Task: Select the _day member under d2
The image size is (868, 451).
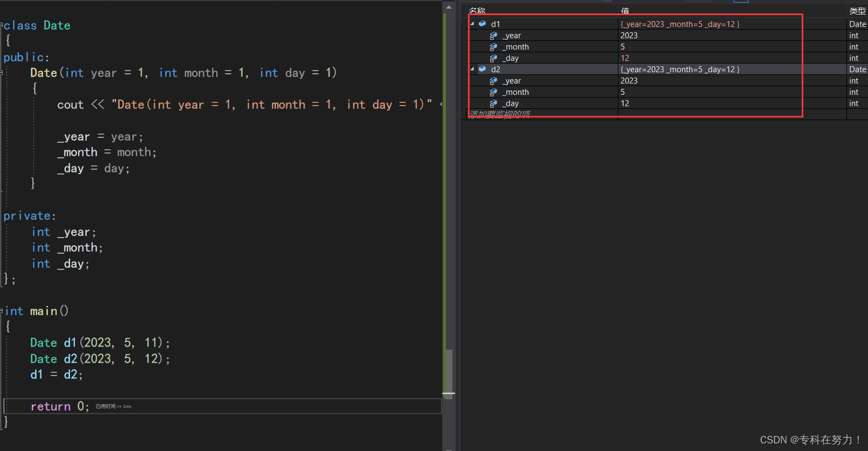Action: tap(511, 103)
